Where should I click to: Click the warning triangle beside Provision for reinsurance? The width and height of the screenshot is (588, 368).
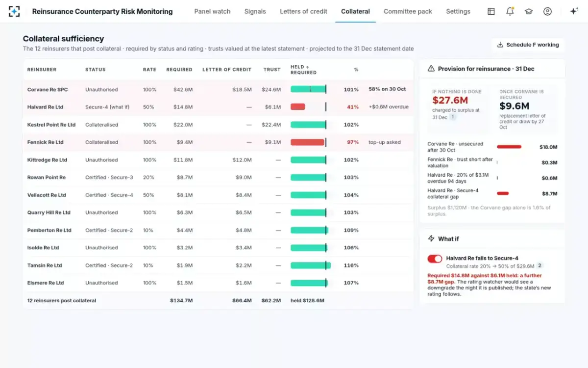coord(431,69)
